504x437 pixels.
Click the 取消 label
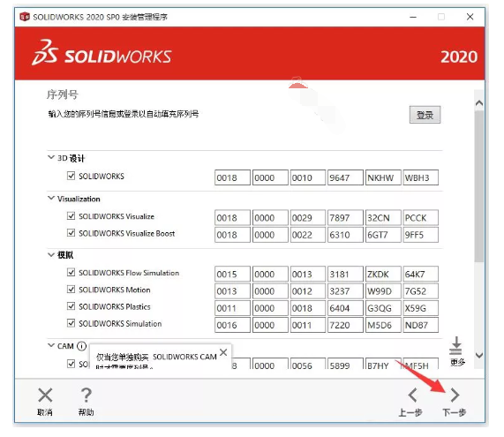[x=45, y=412]
